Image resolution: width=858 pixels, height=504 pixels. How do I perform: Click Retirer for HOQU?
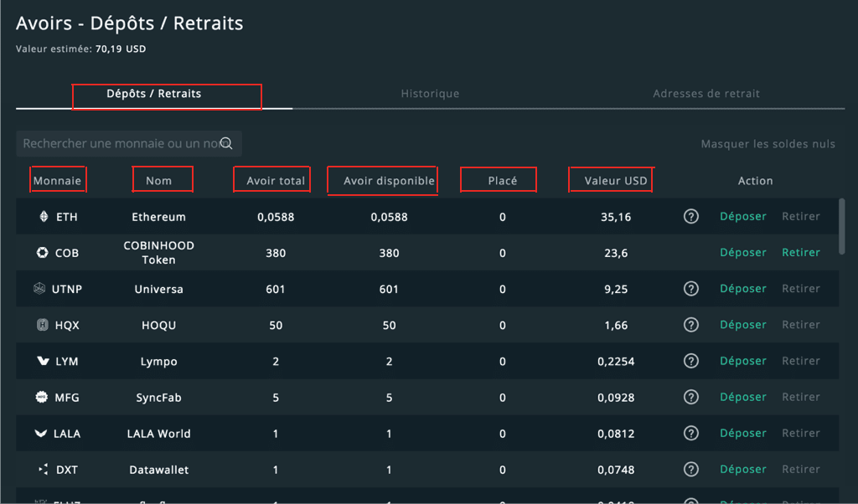point(801,325)
